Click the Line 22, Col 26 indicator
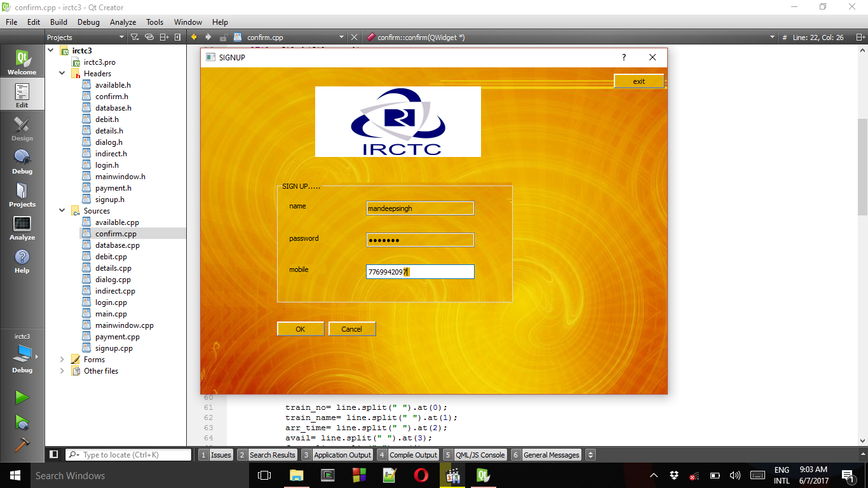The width and height of the screenshot is (868, 488). (818, 37)
